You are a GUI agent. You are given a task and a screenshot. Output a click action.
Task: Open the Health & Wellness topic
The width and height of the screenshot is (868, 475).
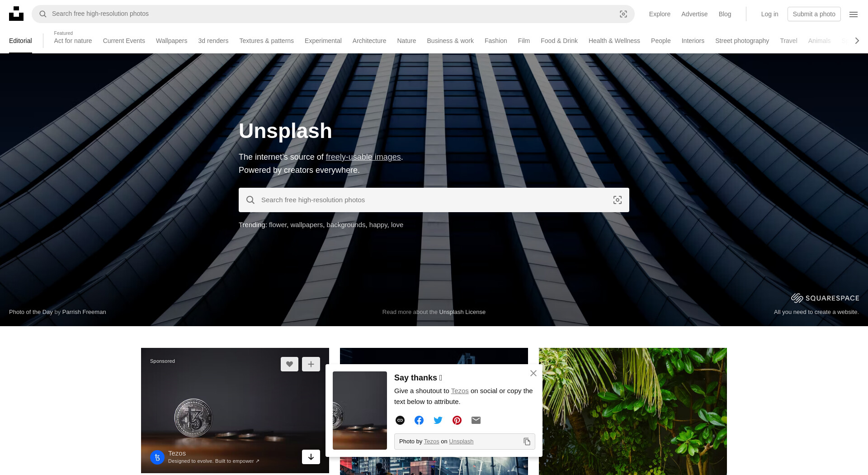tap(614, 41)
